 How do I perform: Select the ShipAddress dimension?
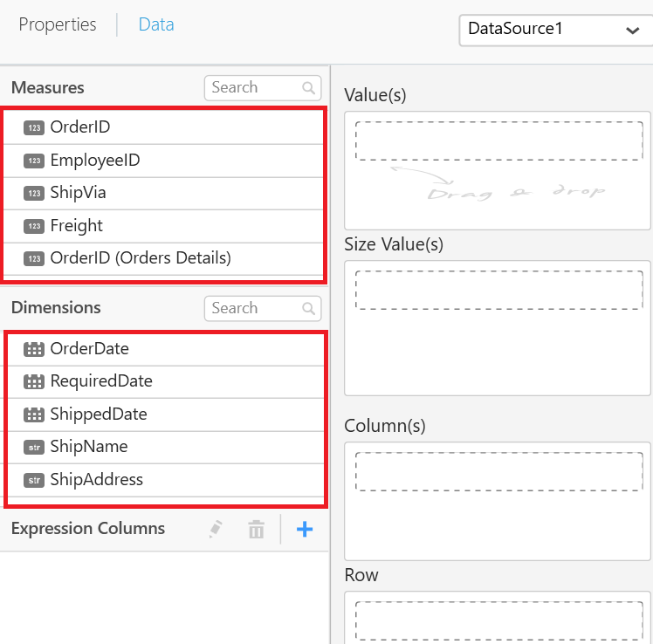[x=96, y=480]
